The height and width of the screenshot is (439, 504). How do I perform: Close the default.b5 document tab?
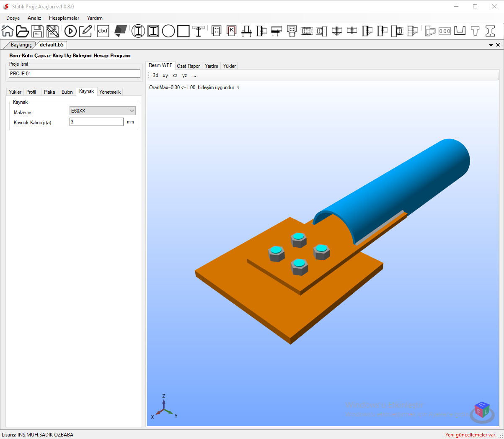tap(498, 45)
